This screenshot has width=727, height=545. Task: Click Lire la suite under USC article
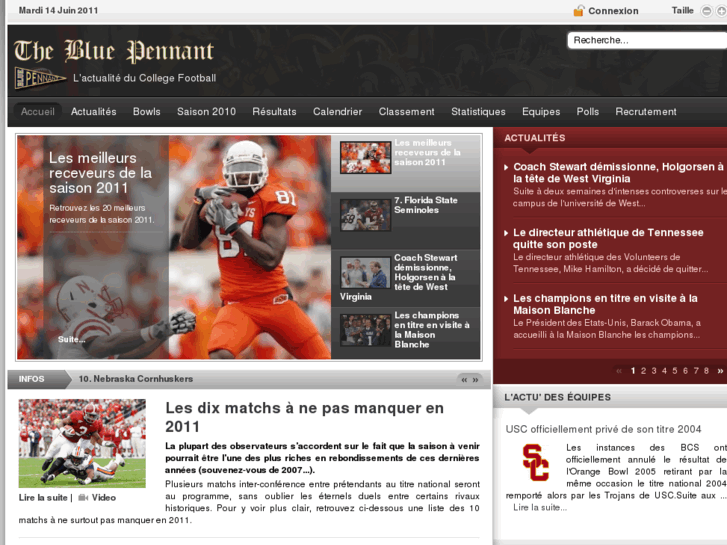540,507
